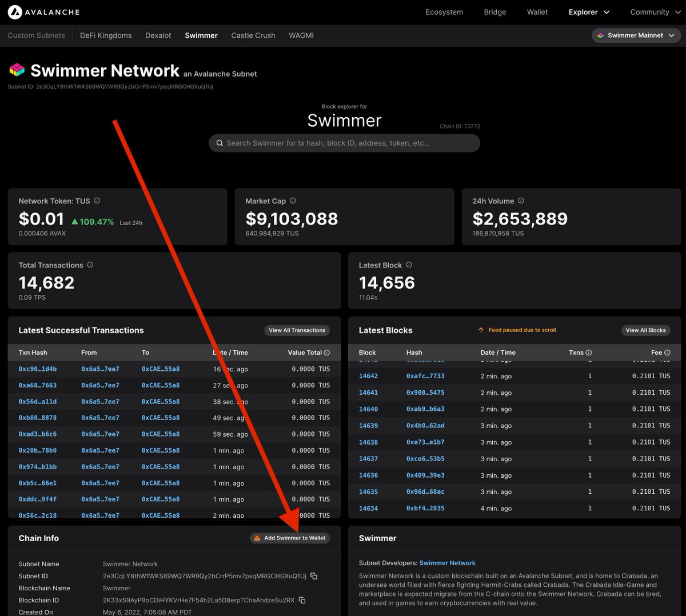Screen dimensions: 686x616
Task: Show info for Network Token TUS
Action: [97, 201]
